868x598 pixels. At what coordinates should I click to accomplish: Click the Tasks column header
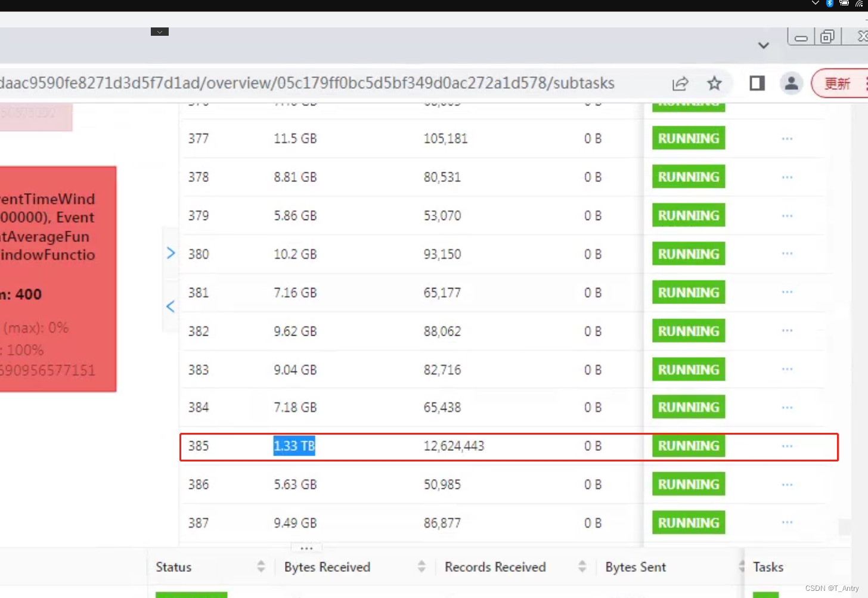point(768,567)
